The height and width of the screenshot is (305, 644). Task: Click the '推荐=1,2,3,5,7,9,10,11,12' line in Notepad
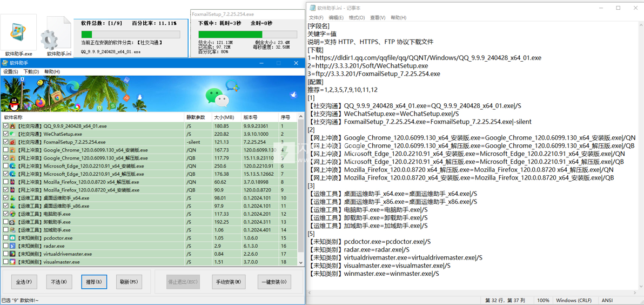click(343, 90)
